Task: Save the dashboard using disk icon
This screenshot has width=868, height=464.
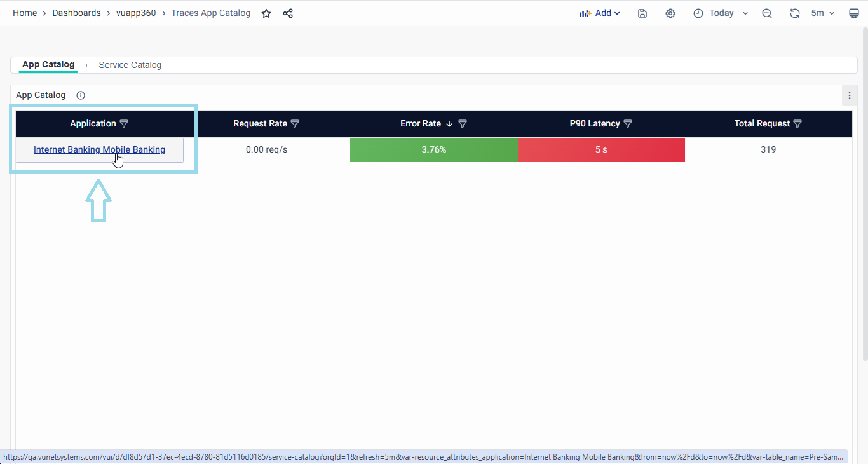Action: pos(642,13)
